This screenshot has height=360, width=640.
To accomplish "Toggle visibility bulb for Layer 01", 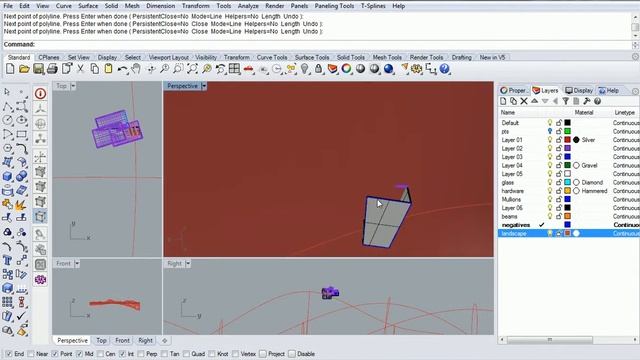I will pos(550,140).
